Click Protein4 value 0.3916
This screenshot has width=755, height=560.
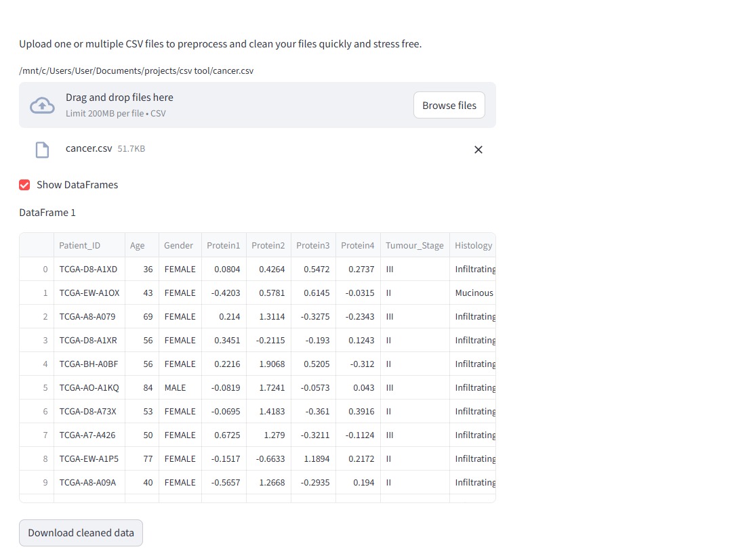(359, 411)
